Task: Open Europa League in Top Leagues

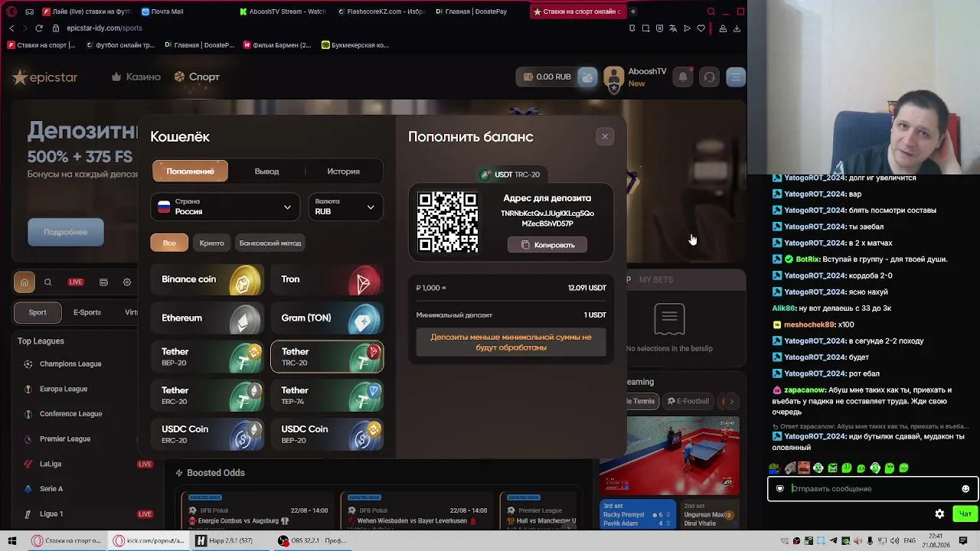Action: (64, 389)
